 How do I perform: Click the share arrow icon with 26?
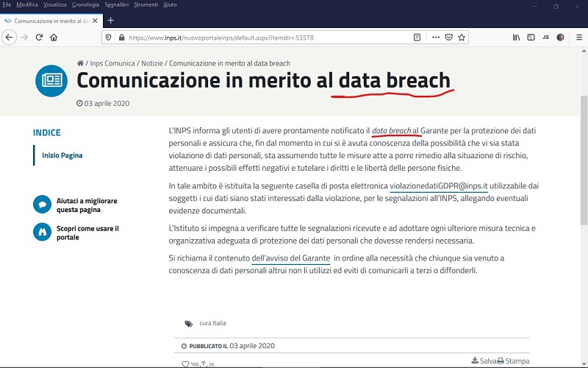(204, 364)
